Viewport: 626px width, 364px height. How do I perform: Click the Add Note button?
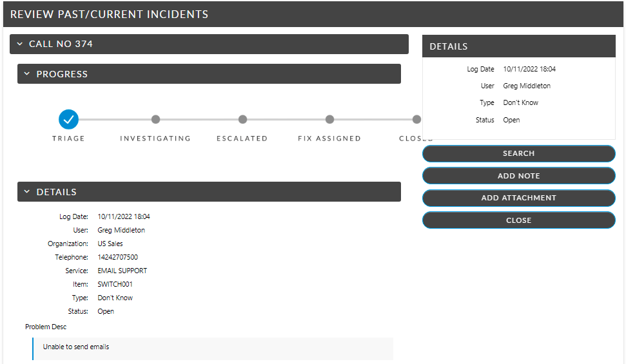pyautogui.click(x=518, y=176)
